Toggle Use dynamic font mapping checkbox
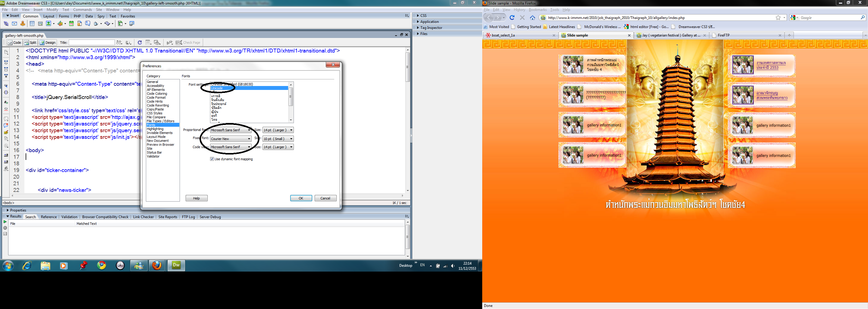This screenshot has height=309, width=868. pos(212,159)
